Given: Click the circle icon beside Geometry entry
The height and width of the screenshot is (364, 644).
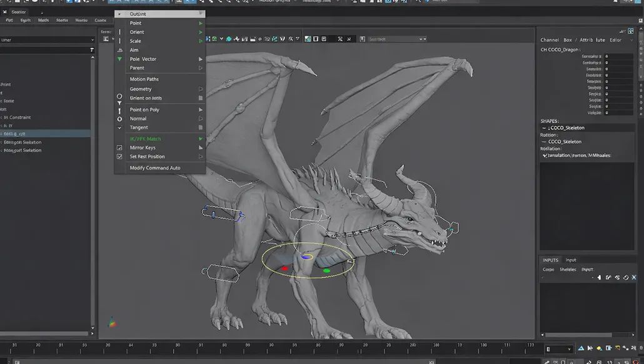Looking at the screenshot, I should [119, 96].
